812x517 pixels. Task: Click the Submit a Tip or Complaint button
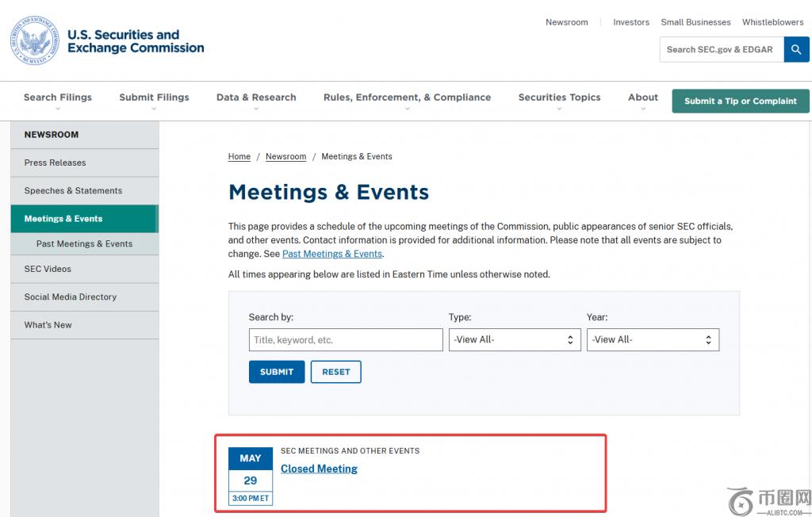[x=740, y=101]
